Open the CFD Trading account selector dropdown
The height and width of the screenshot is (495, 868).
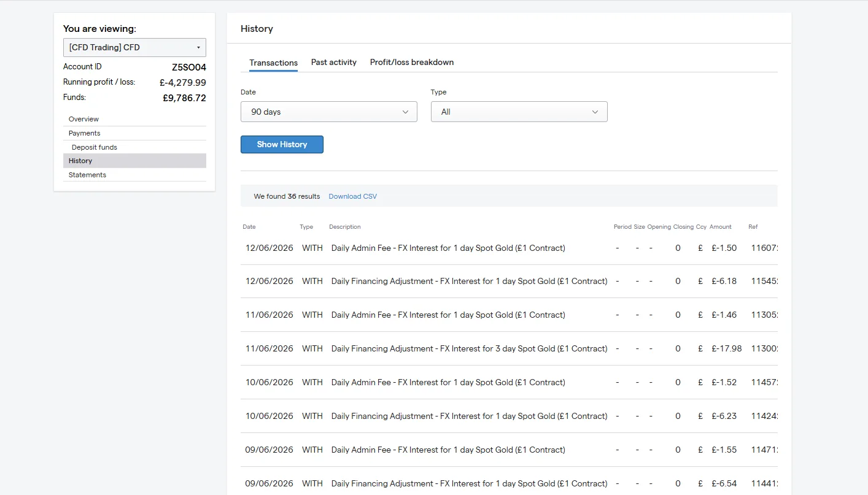tap(134, 47)
